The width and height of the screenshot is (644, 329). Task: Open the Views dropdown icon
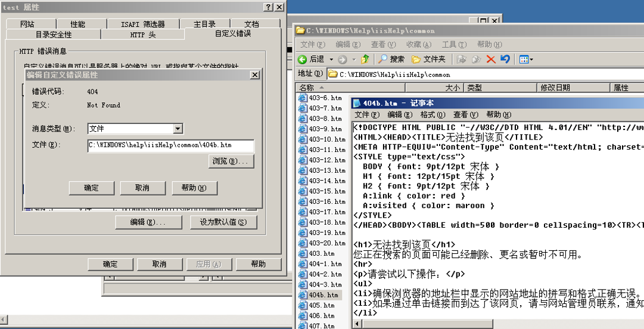526,60
